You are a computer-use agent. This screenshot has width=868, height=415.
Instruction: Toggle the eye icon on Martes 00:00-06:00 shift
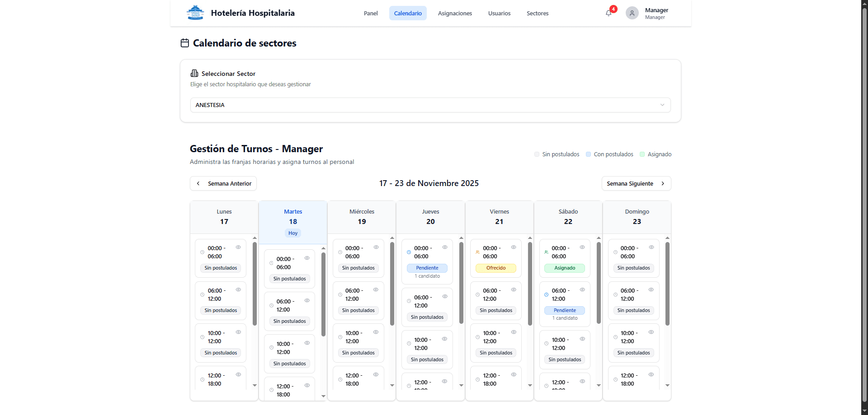[x=307, y=257]
